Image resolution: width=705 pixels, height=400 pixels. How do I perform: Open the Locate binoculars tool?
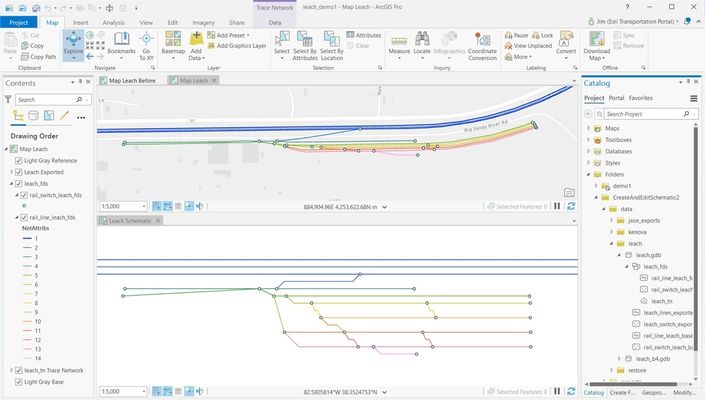pyautogui.click(x=422, y=45)
